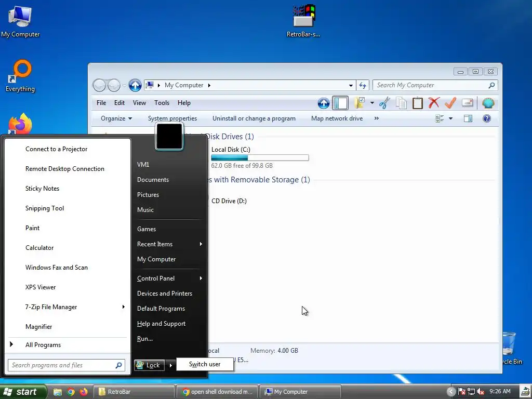
Task: Open Calculator from Start menu
Action: [39, 248]
